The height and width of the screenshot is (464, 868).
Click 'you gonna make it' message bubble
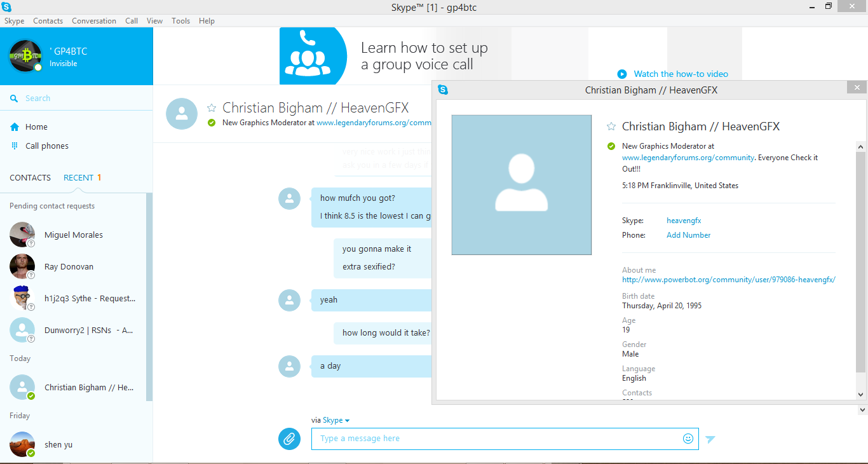coord(383,258)
